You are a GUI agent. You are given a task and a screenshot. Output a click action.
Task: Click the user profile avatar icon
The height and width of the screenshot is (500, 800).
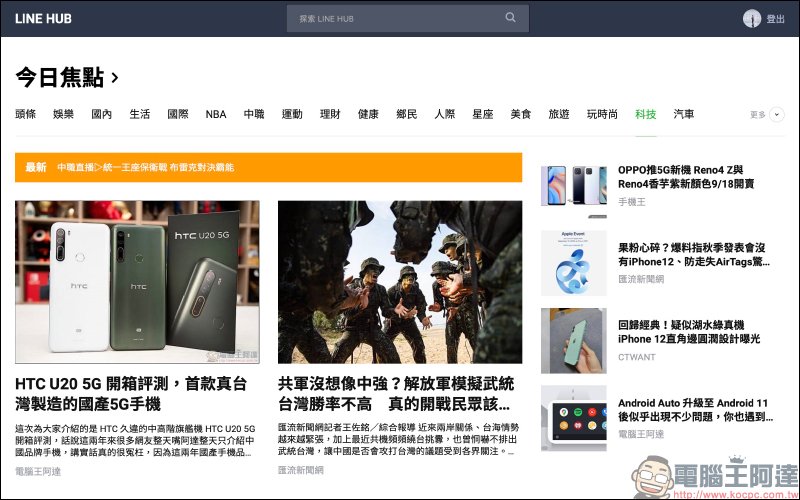click(x=752, y=19)
